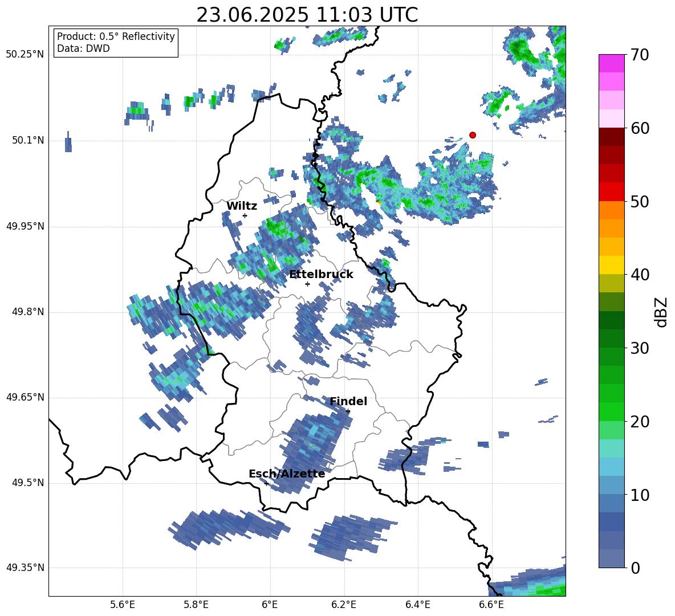Image resolution: width=675 pixels, height=616 pixels.
Task: Click the 40 value on the colorbar
Action: tap(639, 275)
